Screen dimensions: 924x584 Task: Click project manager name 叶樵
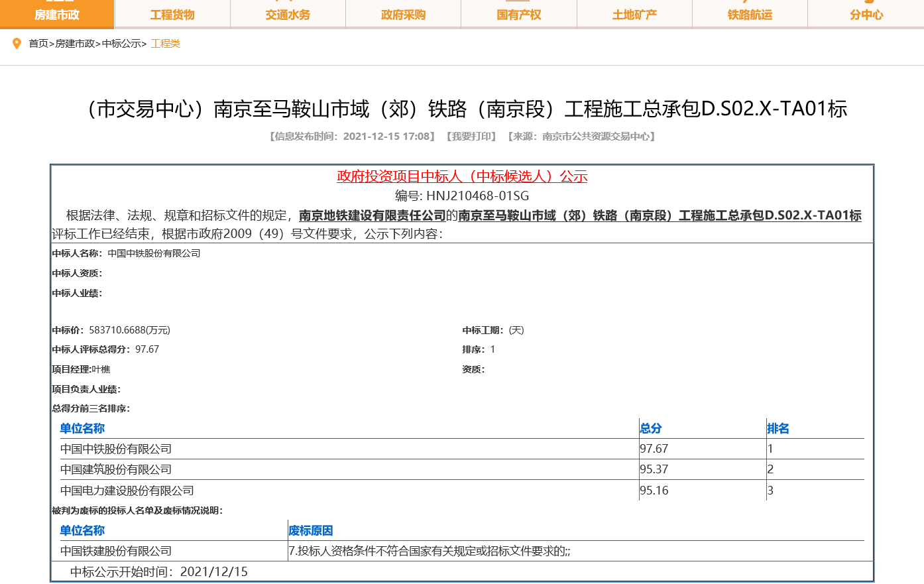(101, 369)
